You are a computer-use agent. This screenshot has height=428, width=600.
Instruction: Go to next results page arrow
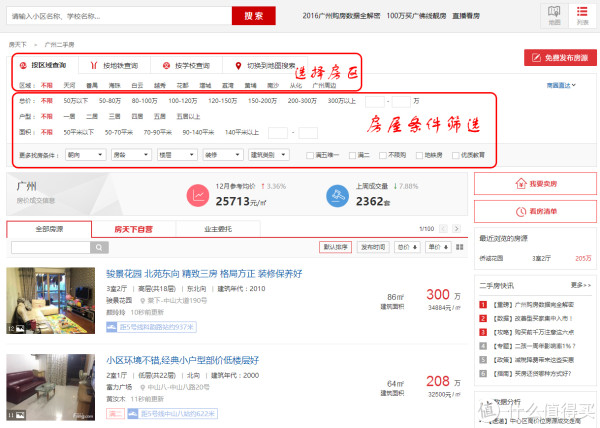(x=456, y=229)
